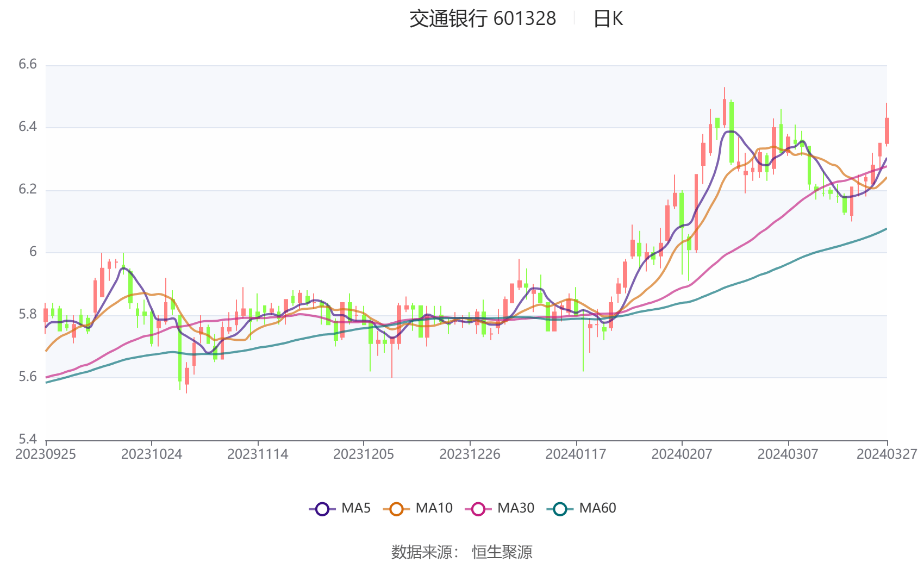Click the x-axis date 20231205

click(x=364, y=454)
